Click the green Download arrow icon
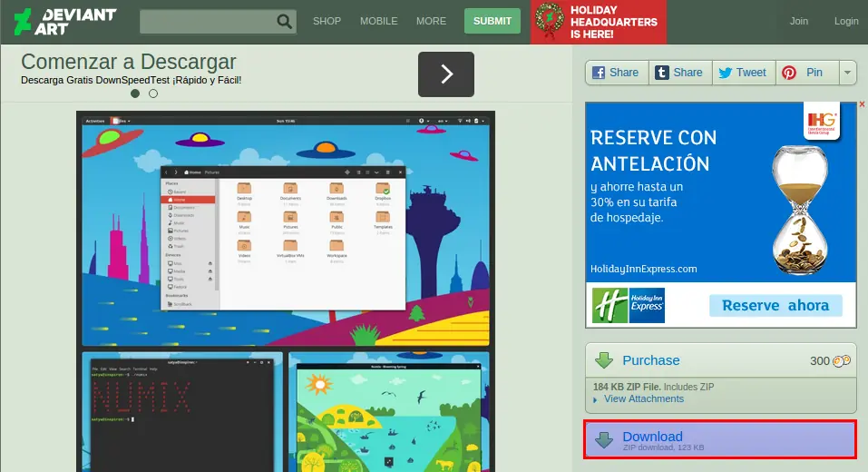This screenshot has height=472, width=868. (x=604, y=440)
